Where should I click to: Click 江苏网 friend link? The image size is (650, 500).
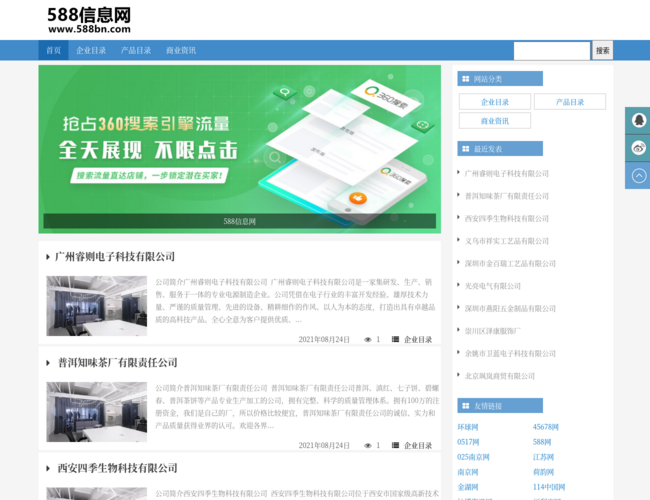coord(543,457)
